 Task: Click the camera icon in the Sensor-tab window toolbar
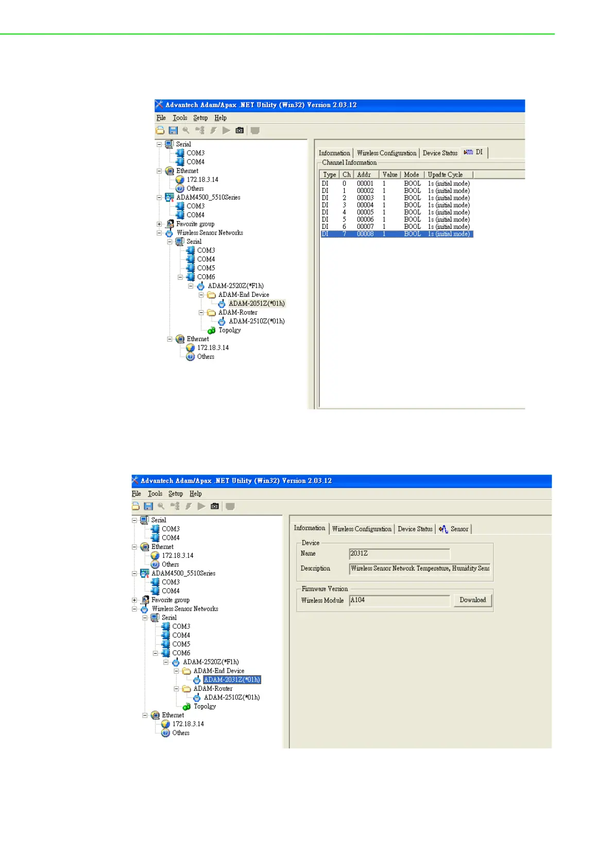point(215,506)
